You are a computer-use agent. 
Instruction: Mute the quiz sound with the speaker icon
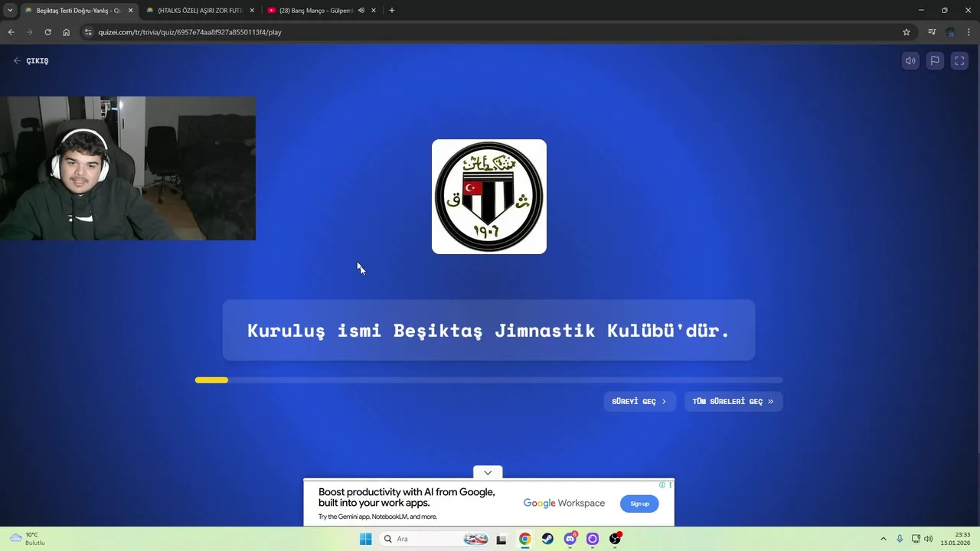[x=910, y=60]
